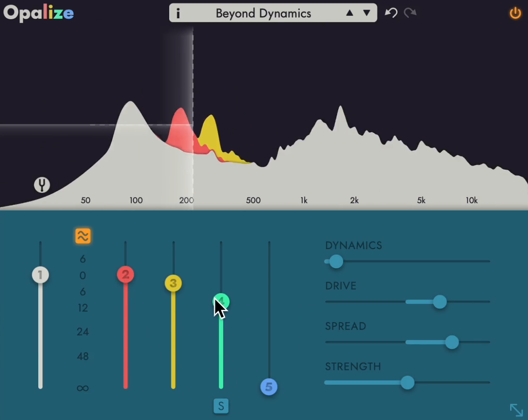Click the tuning fork icon

point(42,185)
